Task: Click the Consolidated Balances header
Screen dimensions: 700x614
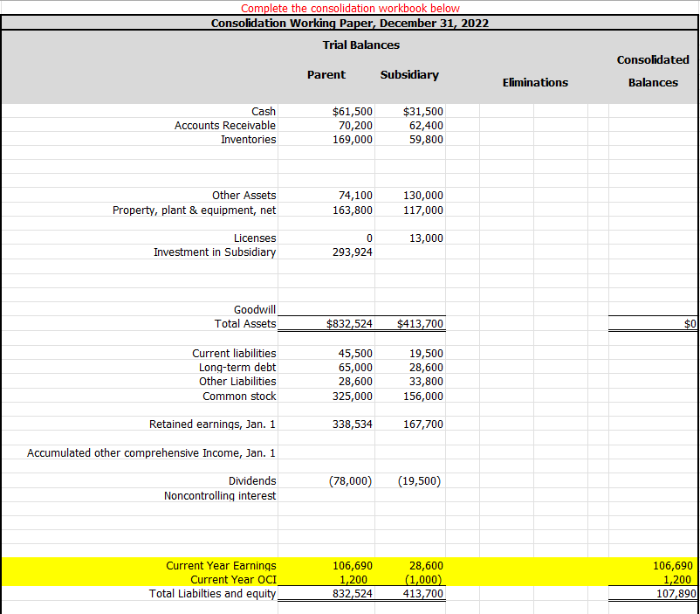Action: tap(653, 71)
